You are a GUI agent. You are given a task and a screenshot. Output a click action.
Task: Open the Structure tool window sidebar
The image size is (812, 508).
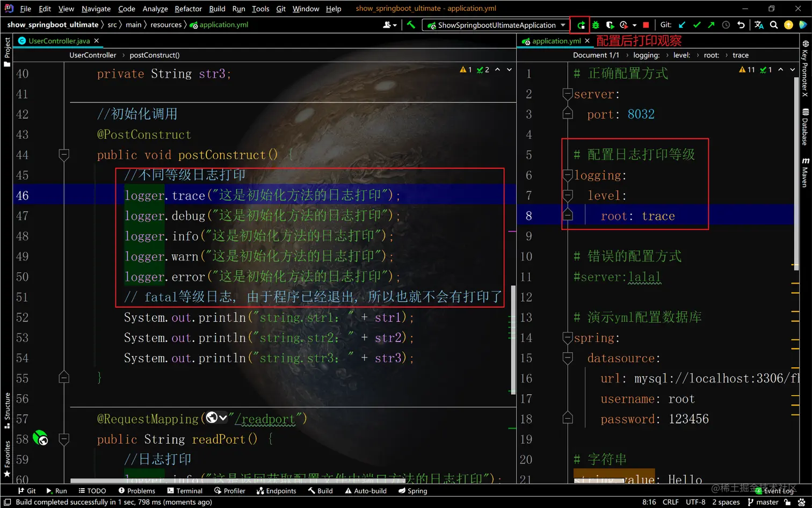tap(7, 411)
